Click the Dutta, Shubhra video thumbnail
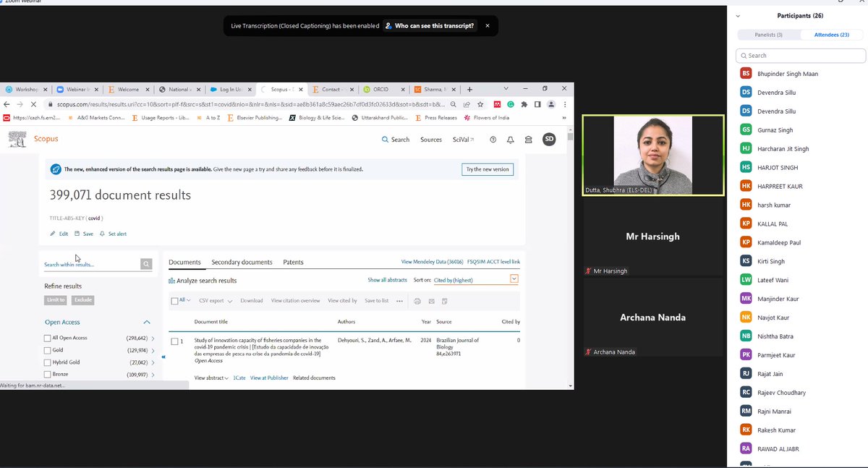The width and height of the screenshot is (868, 468). [653, 155]
